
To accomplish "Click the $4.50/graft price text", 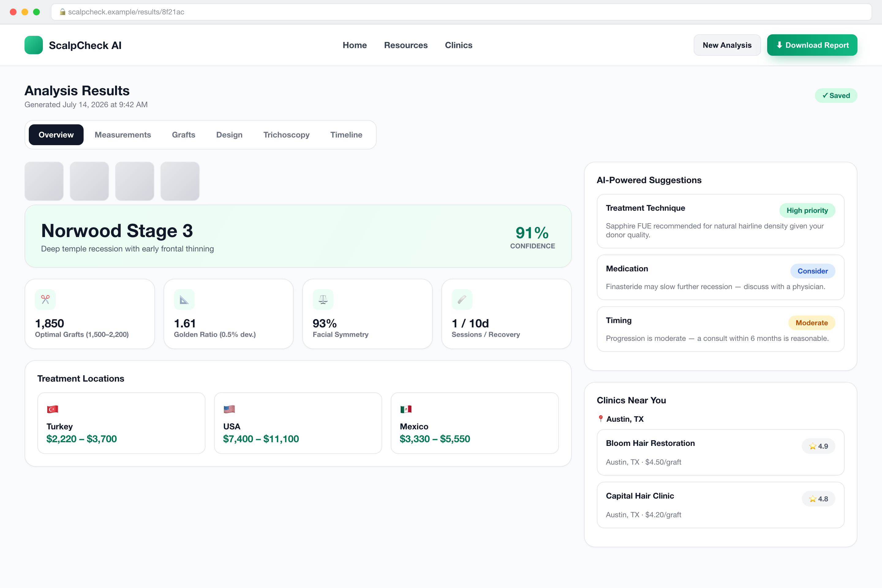I will pos(663,462).
